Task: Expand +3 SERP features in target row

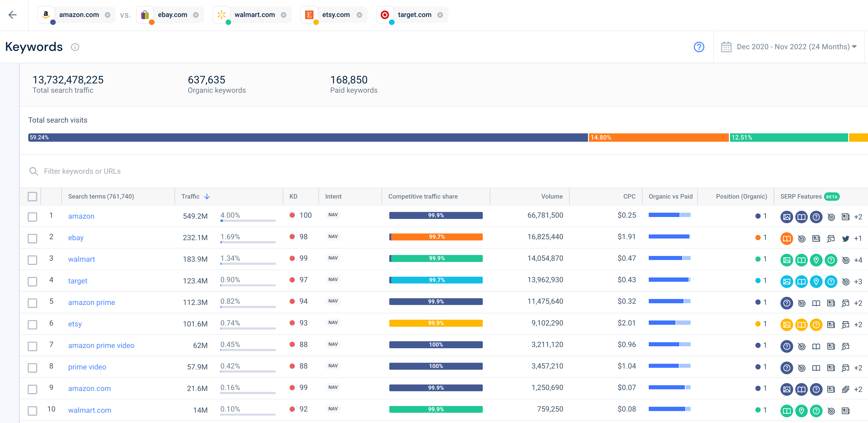Action: point(858,282)
